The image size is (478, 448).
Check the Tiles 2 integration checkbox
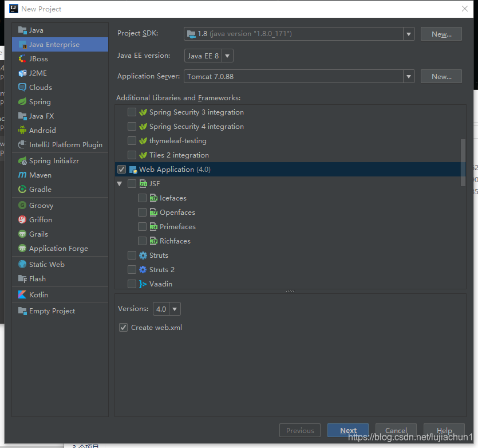point(132,155)
